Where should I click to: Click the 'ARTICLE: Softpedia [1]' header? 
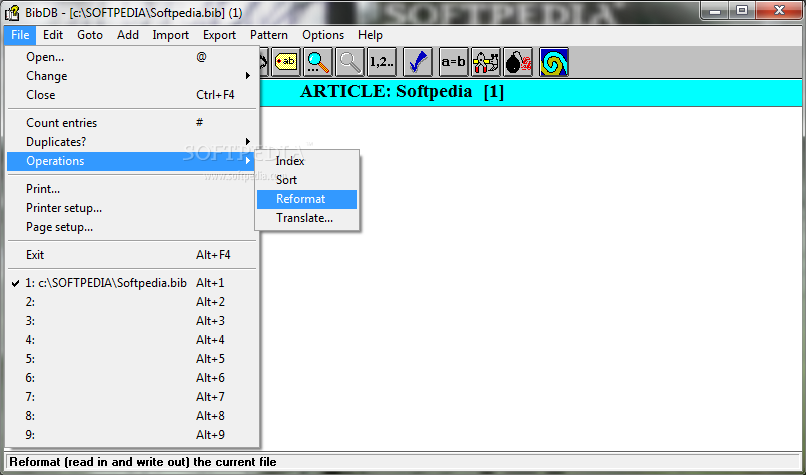[401, 92]
